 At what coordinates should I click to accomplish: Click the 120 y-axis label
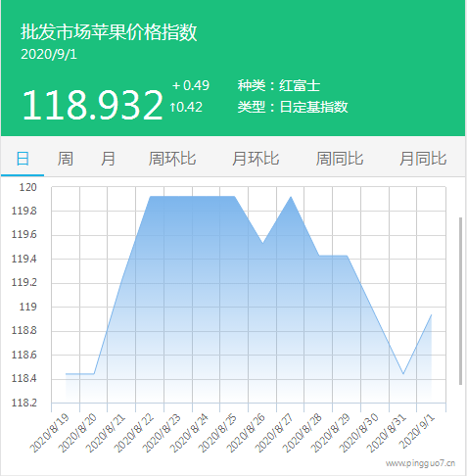pyautogui.click(x=27, y=187)
